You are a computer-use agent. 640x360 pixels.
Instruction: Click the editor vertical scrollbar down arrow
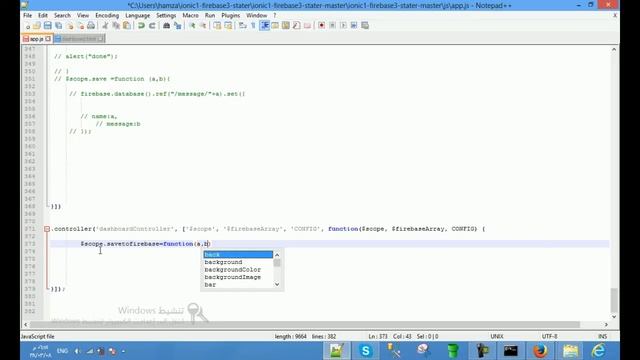[x=614, y=317]
